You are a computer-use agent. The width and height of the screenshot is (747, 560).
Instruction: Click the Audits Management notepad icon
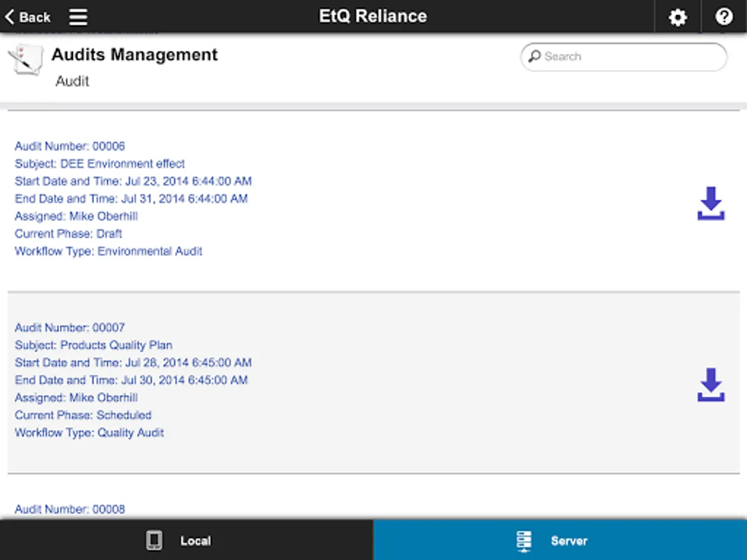(x=26, y=60)
